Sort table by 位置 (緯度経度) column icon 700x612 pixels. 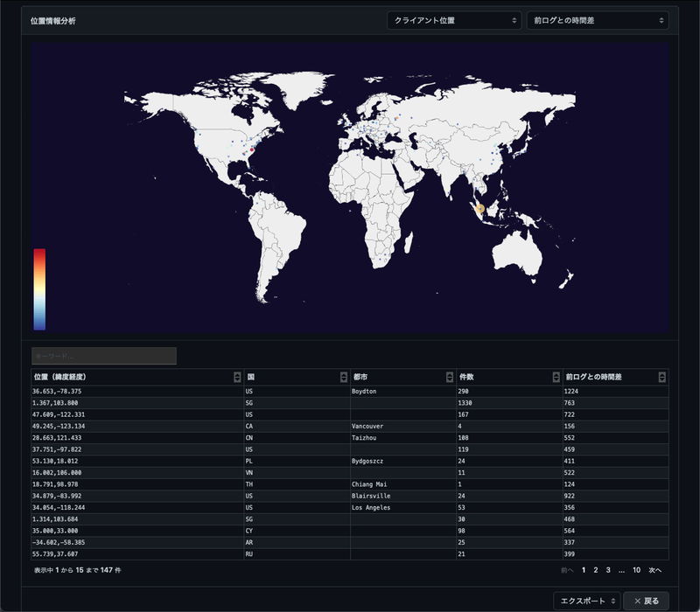click(237, 377)
